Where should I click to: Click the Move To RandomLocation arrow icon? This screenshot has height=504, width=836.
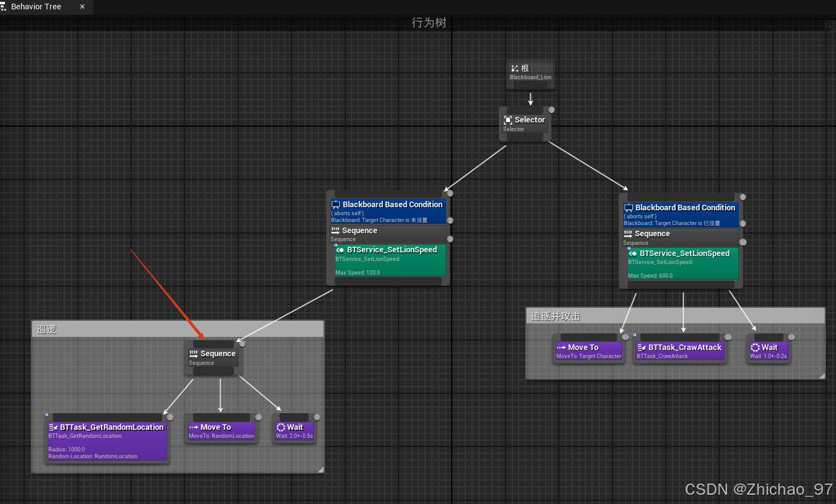coord(193,427)
